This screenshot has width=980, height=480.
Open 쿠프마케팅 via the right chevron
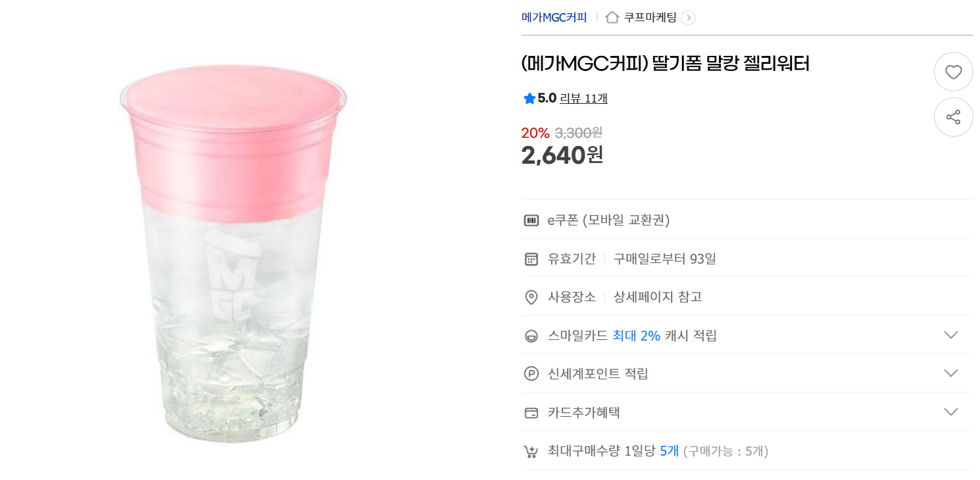coord(689,17)
